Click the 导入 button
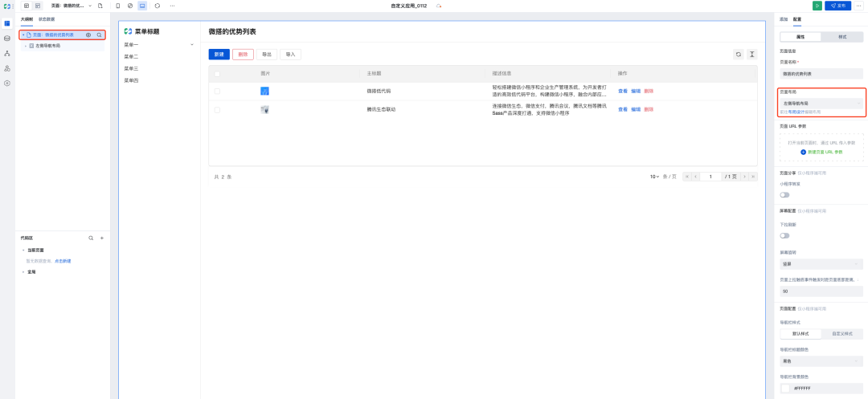 click(x=291, y=54)
